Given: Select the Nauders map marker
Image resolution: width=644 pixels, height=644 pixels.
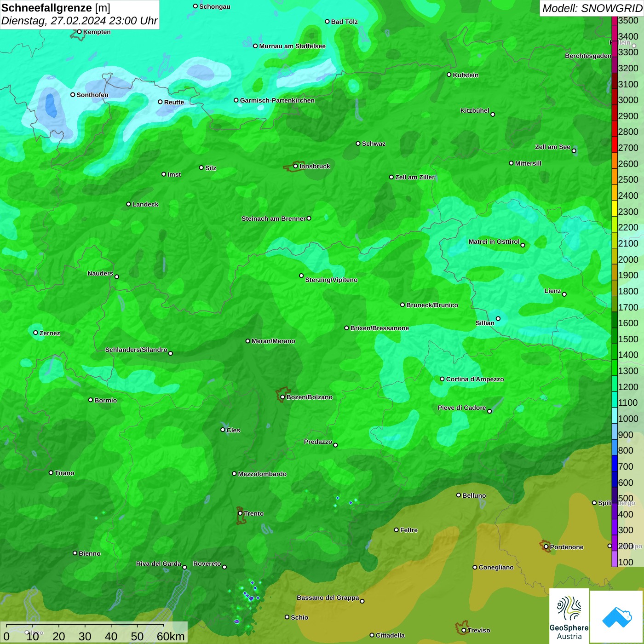Looking at the screenshot, I should point(116,276).
